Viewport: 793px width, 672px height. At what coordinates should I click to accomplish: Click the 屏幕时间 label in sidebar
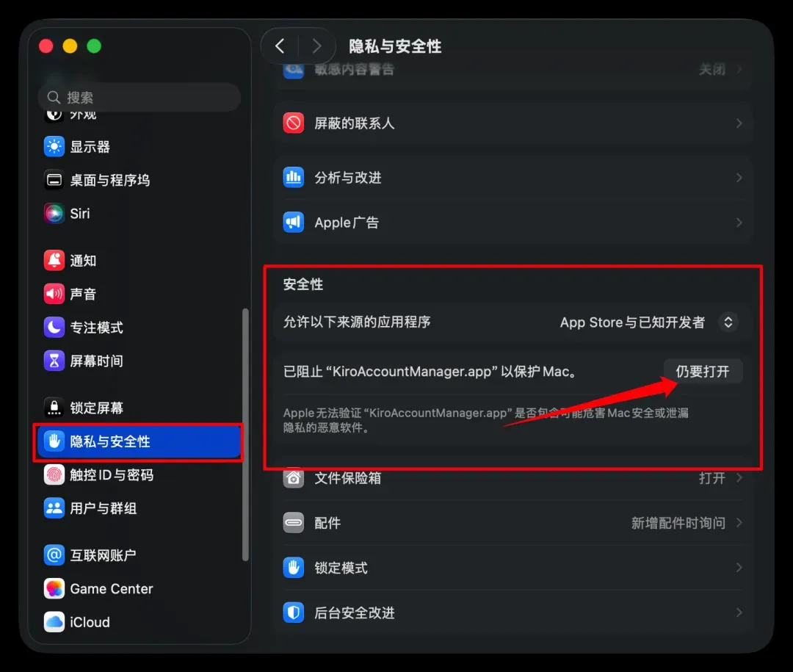click(96, 361)
